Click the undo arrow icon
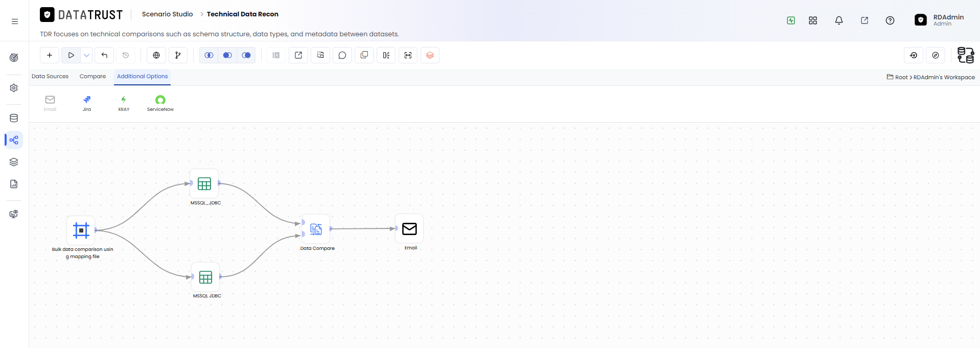The image size is (980, 348). tap(104, 55)
